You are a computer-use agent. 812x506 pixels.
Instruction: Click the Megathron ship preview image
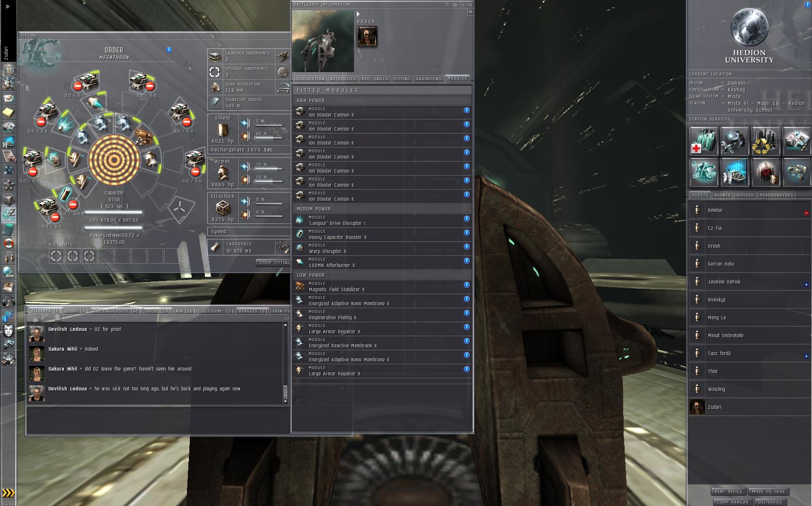[323, 41]
